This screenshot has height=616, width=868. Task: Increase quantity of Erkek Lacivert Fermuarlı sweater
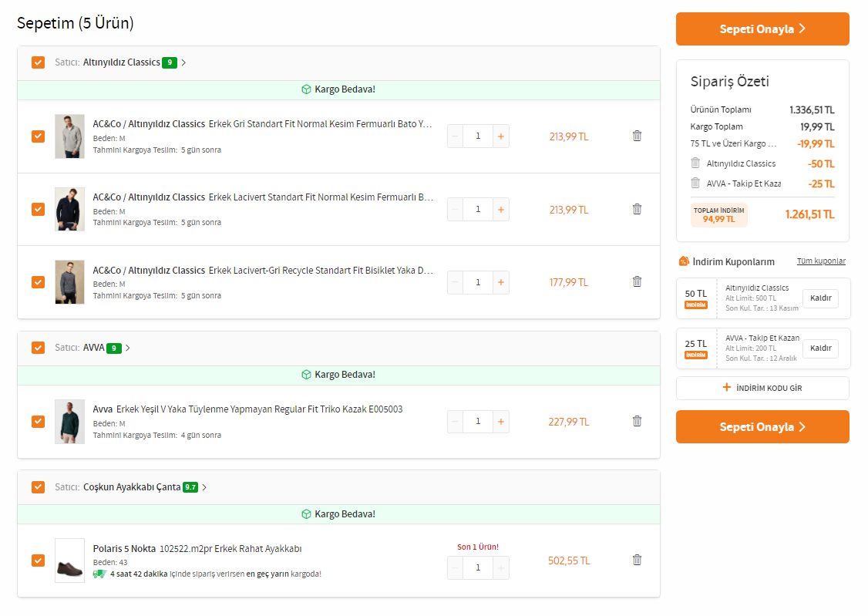click(501, 209)
